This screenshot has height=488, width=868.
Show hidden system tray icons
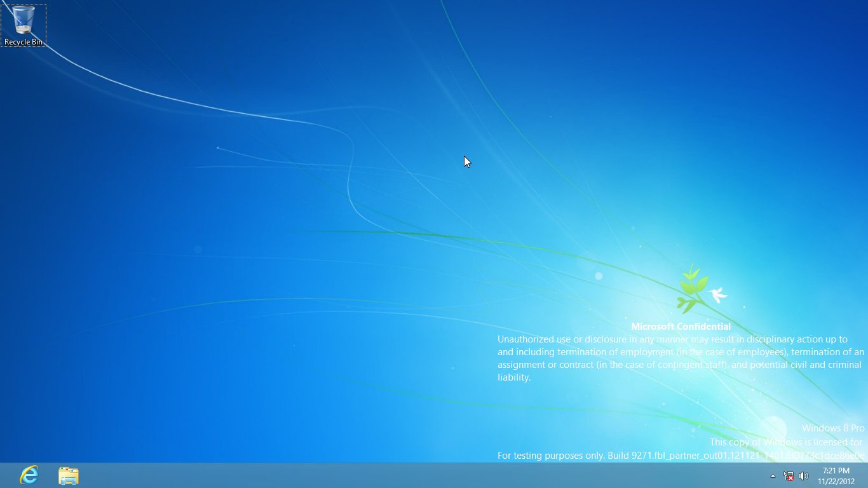pos(773,476)
